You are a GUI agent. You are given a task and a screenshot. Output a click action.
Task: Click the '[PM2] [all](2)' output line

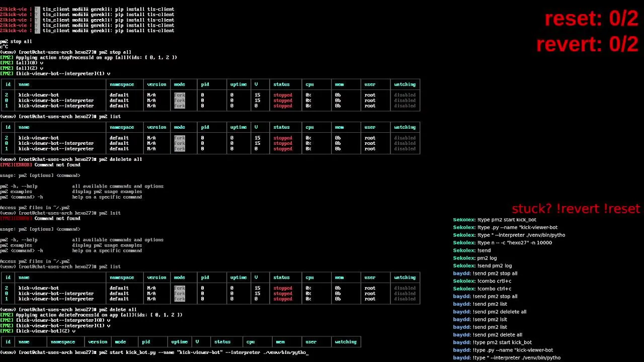(22, 68)
